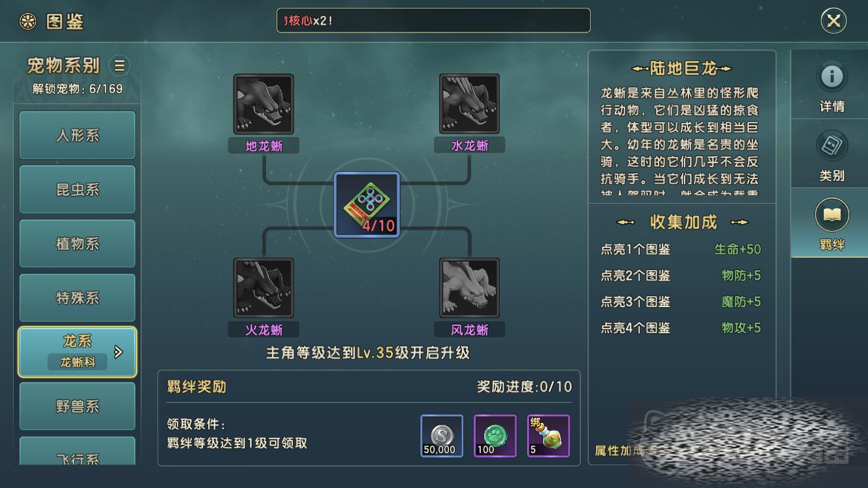Viewport: 868px width, 488px height.
Task: Tap the 陆地巨龙 description text panel
Action: 682,141
